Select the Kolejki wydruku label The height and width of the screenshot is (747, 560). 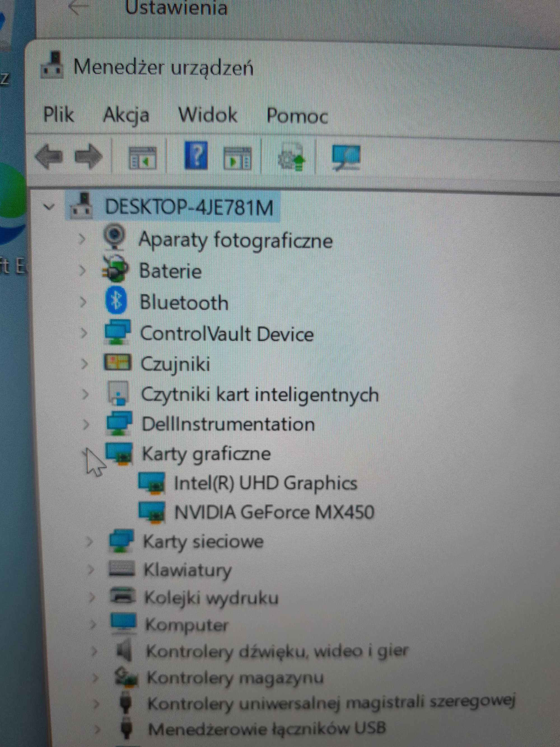click(x=211, y=598)
